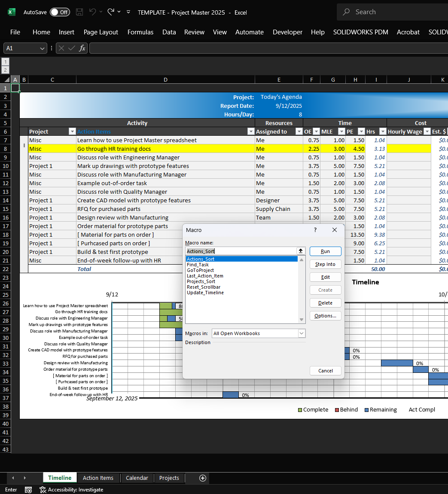This screenshot has height=494, width=448.
Task: Click the Run button in Macro dialog
Action: pos(325,251)
